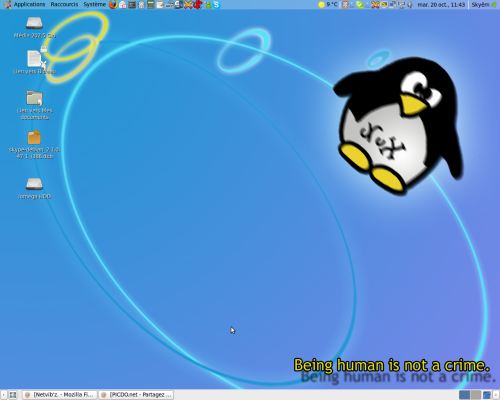Open the network monitors tray icon
Image resolution: width=500 pixels, height=400 pixels.
[392, 5]
